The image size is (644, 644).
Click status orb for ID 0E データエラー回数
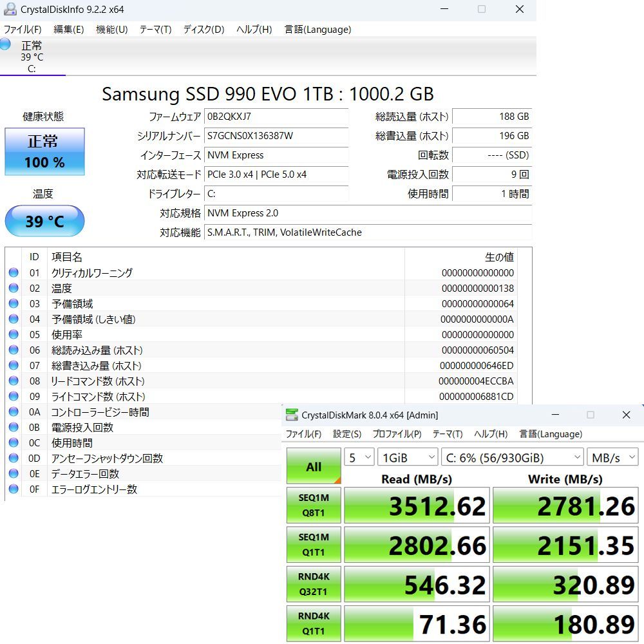[14, 473]
